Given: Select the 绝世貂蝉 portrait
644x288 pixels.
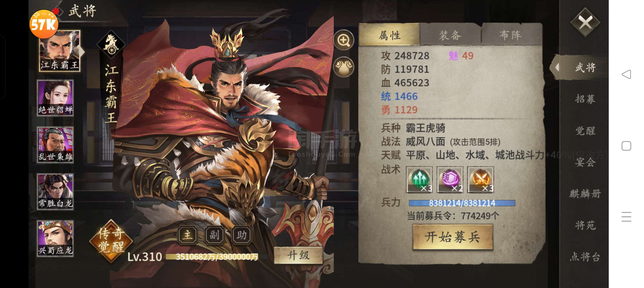Looking at the screenshot, I should point(55,98).
